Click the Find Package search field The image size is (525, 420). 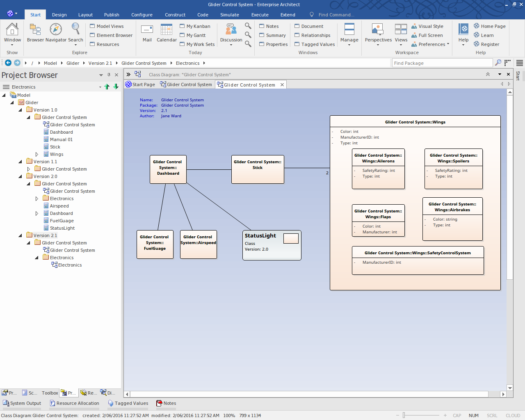point(442,63)
